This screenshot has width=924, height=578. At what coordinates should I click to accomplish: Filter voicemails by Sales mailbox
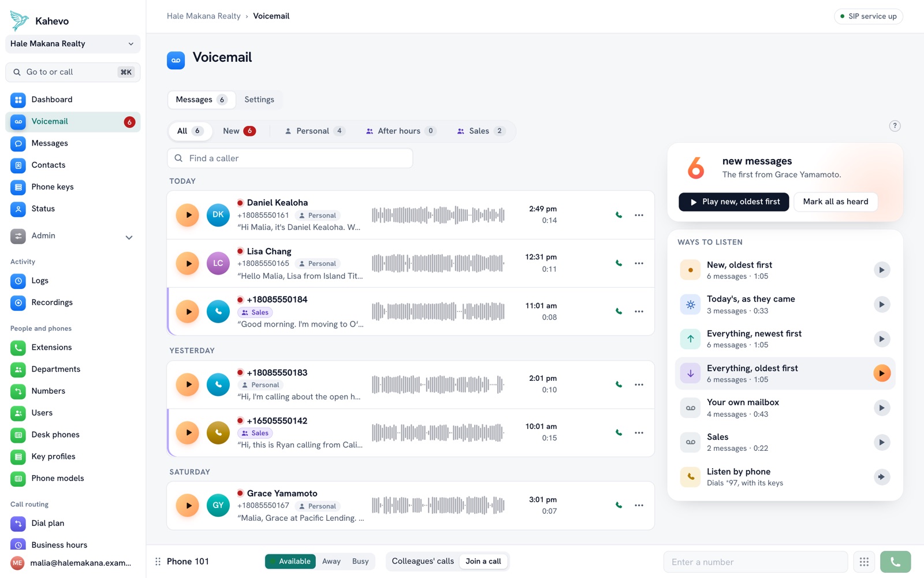tap(481, 131)
